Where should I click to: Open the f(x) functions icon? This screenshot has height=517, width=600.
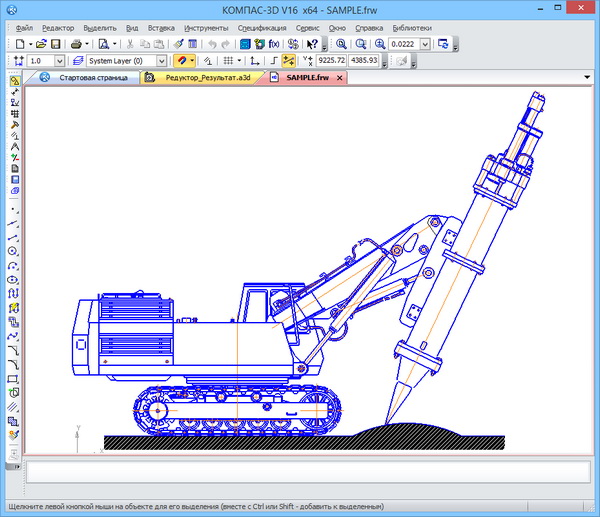tap(273, 44)
